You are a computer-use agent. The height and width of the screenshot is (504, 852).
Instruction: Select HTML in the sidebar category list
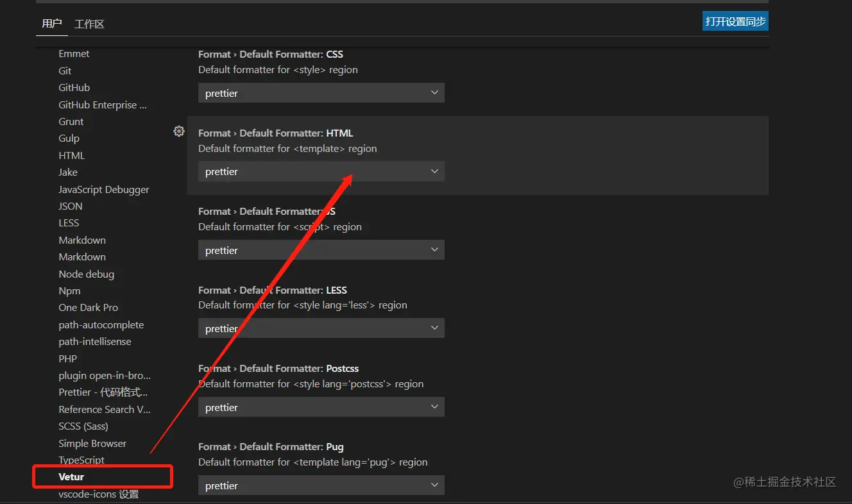[x=72, y=155]
